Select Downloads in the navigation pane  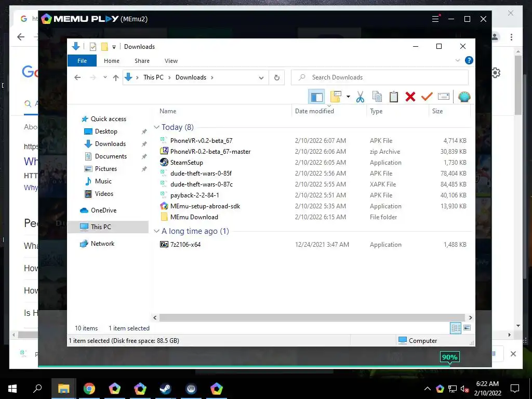[x=110, y=144]
